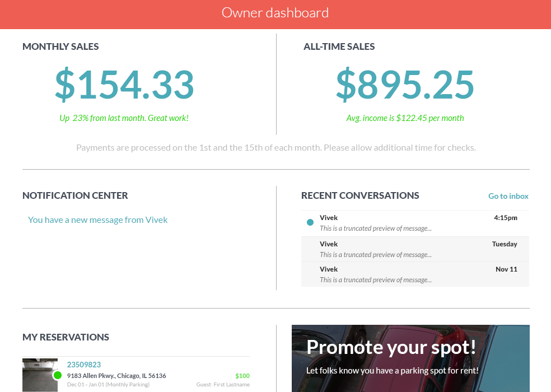The image size is (551, 392).
Task: Open the My Reservations section
Action: pyautogui.click(x=66, y=337)
